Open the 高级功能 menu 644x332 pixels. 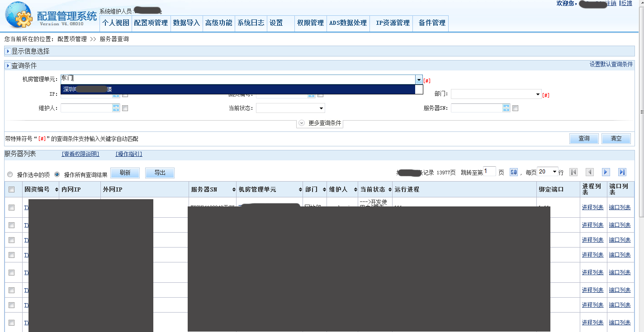click(x=218, y=23)
